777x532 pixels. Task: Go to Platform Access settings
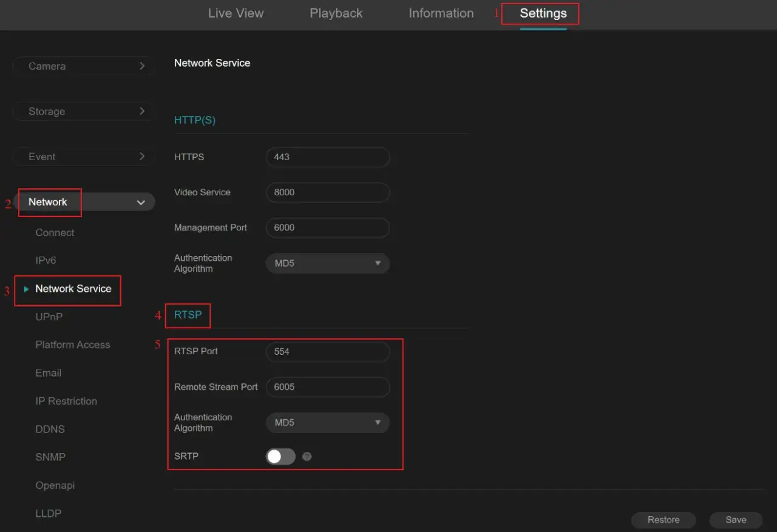(x=73, y=345)
